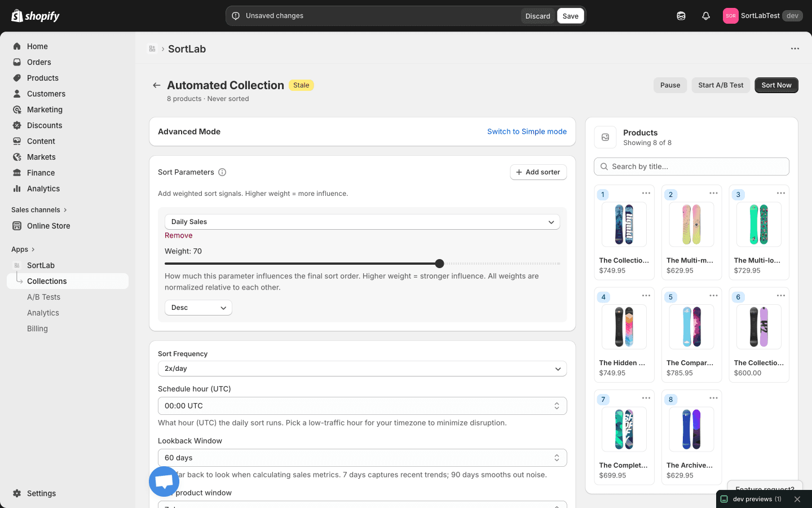Image resolution: width=812 pixels, height=508 pixels.
Task: Click the back arrow beside Automated Collection
Action: pos(156,85)
